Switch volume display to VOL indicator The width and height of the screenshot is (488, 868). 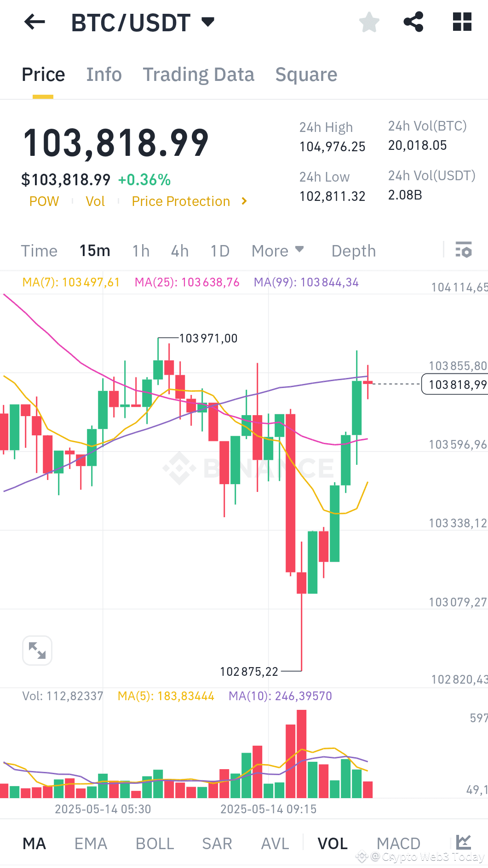[333, 843]
